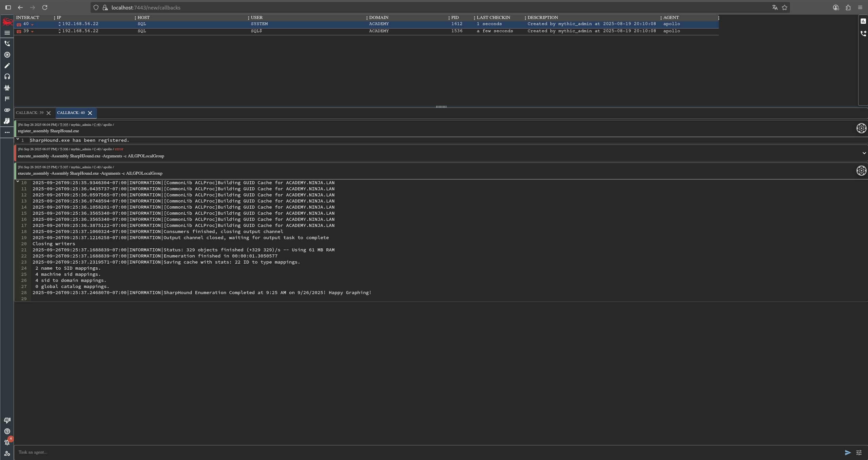This screenshot has height=460, width=868.
Task: Toggle task filter options icon
Action: coord(859,453)
